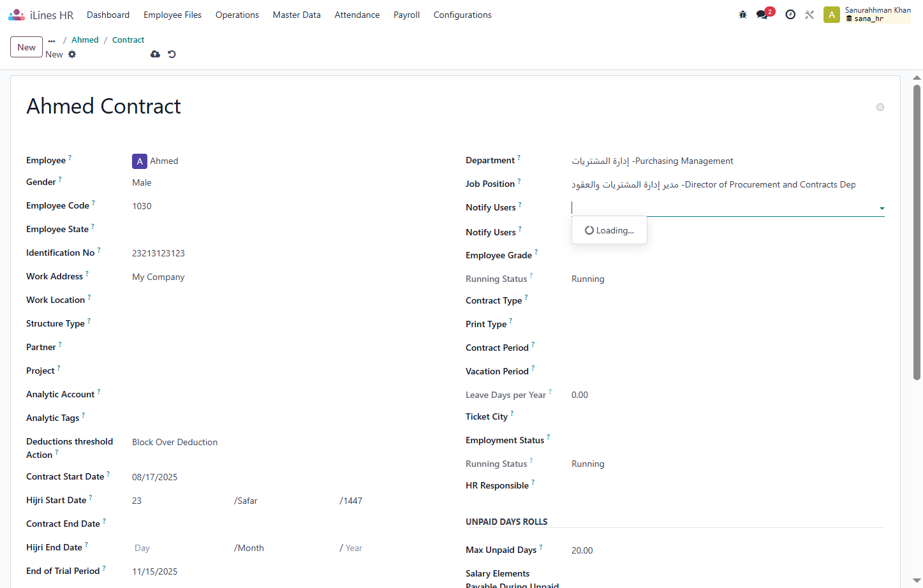
Task: Open the Configurations menu
Action: pyautogui.click(x=462, y=15)
